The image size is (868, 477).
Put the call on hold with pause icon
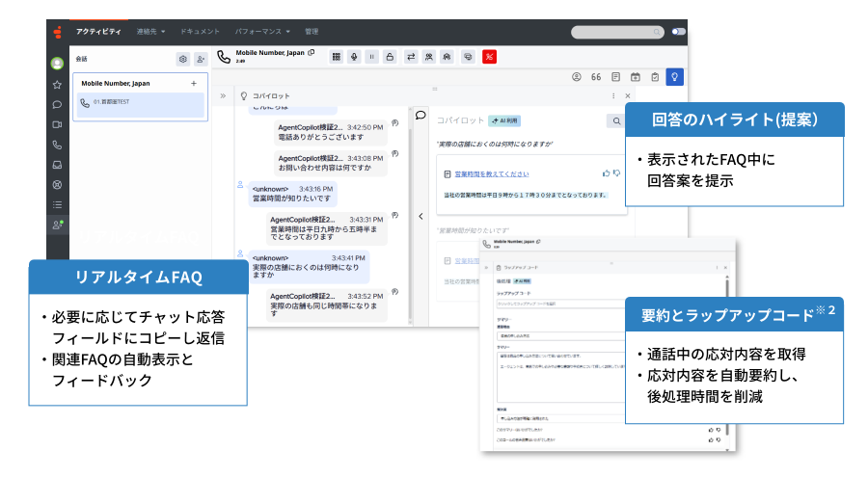click(372, 57)
